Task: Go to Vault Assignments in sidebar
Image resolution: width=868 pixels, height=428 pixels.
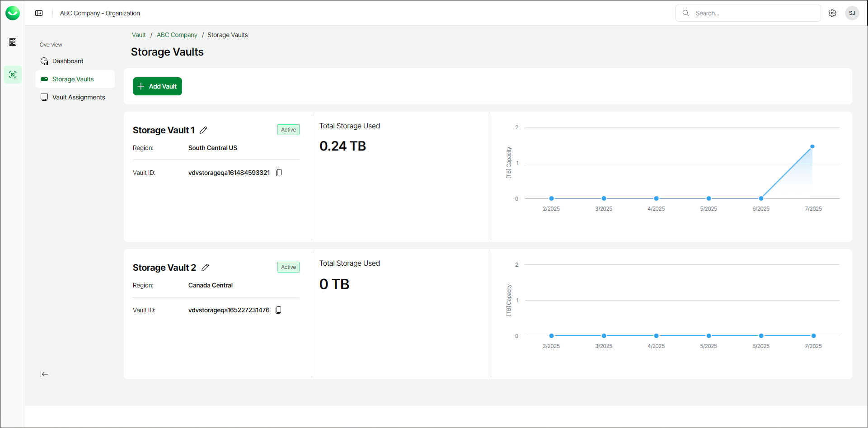Action: point(79,97)
